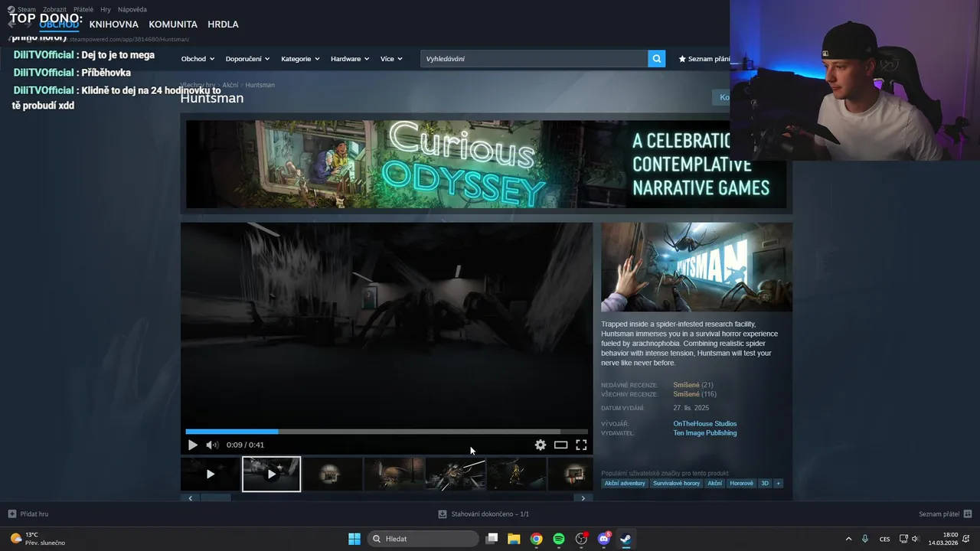
Task: Expand the Více dropdown
Action: coord(391,59)
